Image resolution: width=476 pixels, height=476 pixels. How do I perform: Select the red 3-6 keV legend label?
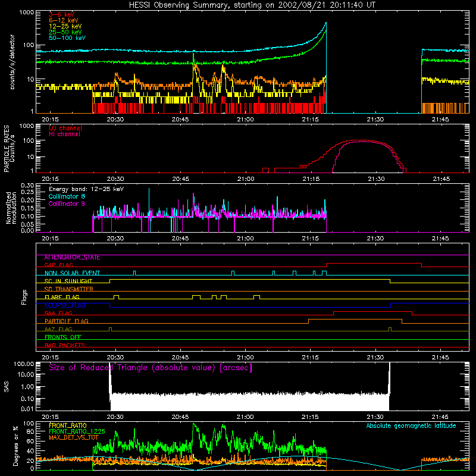click(x=62, y=14)
